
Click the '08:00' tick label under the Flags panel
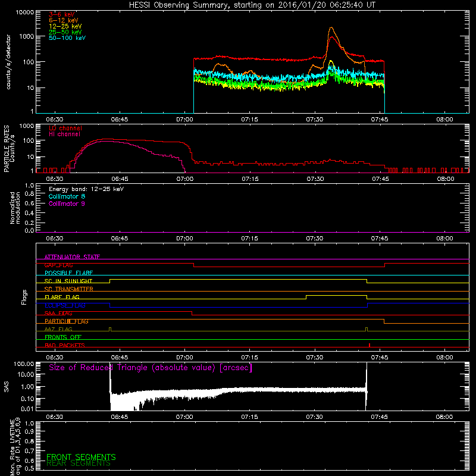(x=444, y=358)
